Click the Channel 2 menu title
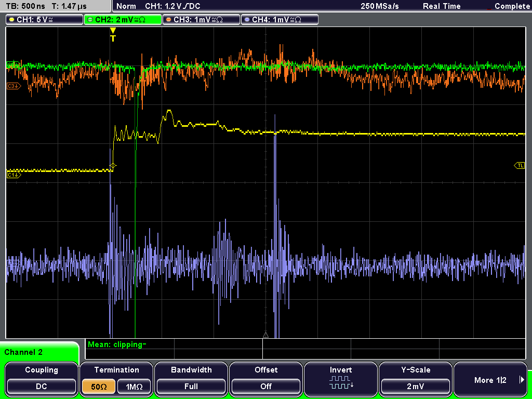Image resolution: width=532 pixels, height=399 pixels. click(x=23, y=352)
